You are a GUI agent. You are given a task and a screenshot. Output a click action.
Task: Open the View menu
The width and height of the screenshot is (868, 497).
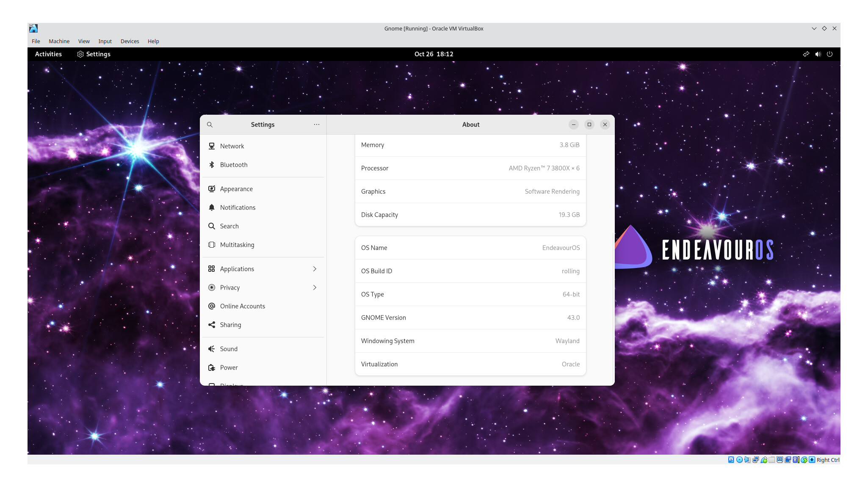coord(84,41)
